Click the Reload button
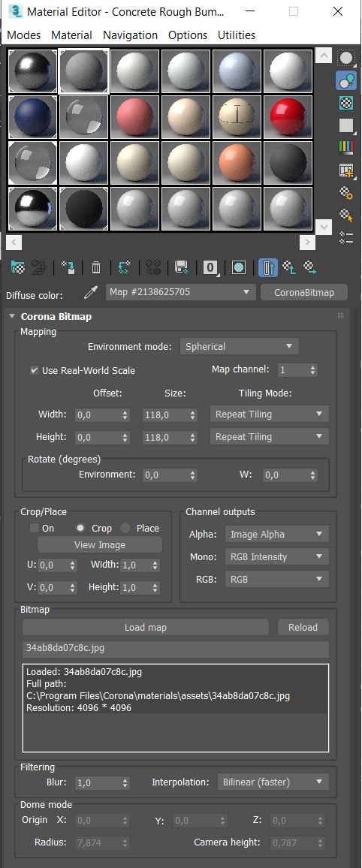Viewport: 362px width, 868px height. pos(303,627)
